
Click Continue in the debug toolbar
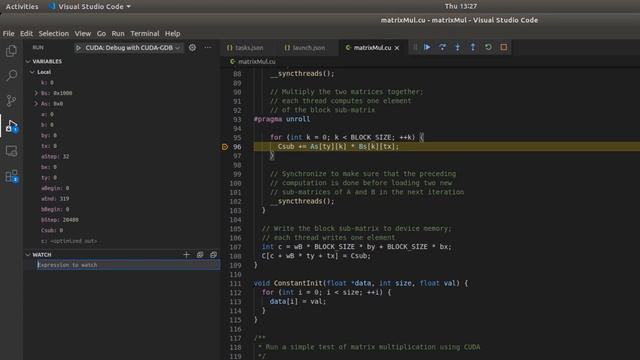coord(427,47)
